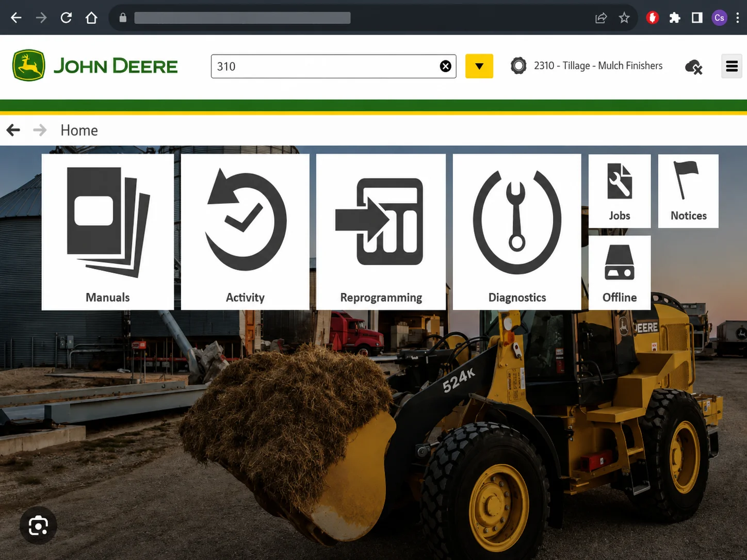
Task: Open the Cs profile avatar
Action: (x=719, y=18)
